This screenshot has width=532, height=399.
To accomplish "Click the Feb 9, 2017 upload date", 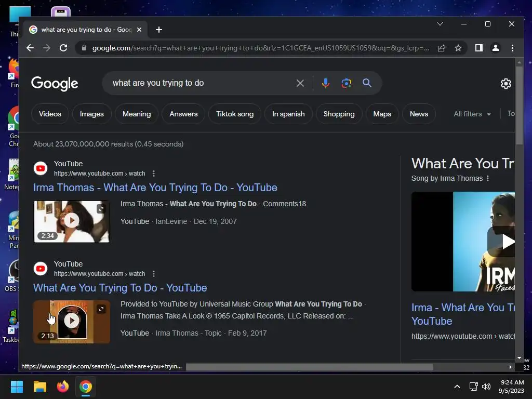I will click(247, 334).
